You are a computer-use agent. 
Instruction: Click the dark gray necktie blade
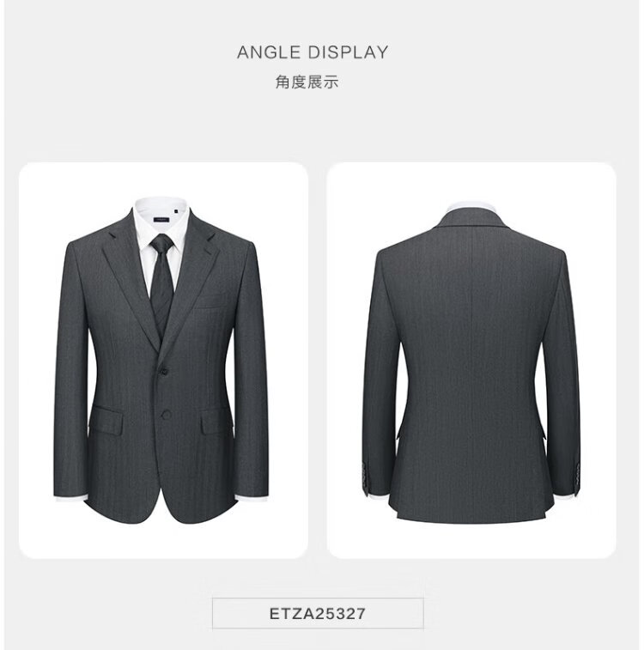161,290
